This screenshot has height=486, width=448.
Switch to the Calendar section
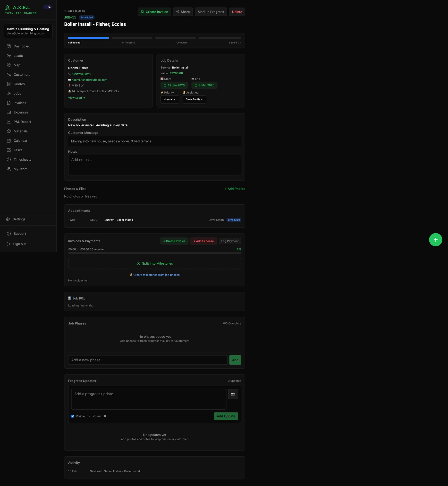pos(20,140)
